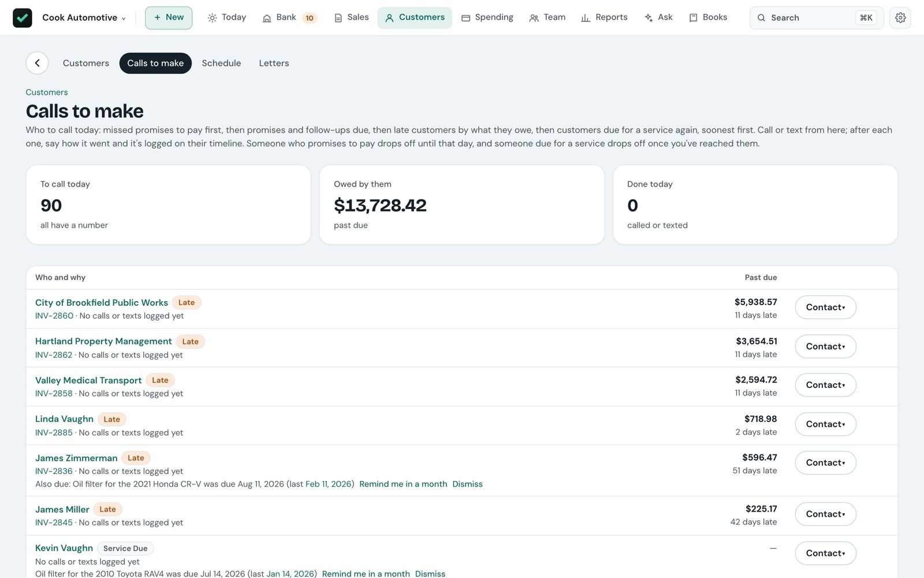Open Contact dropdown for Valley Medical Transport
Image resolution: width=924 pixels, height=578 pixels.
click(x=825, y=385)
